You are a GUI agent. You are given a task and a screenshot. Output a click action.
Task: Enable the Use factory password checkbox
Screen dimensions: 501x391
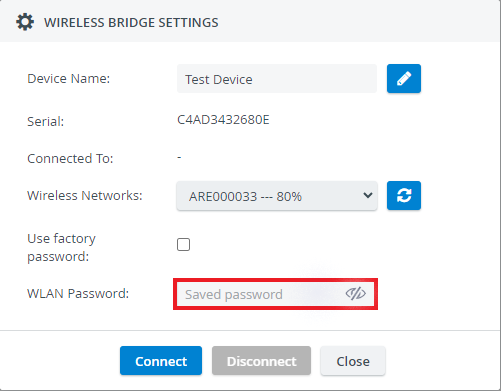click(183, 244)
